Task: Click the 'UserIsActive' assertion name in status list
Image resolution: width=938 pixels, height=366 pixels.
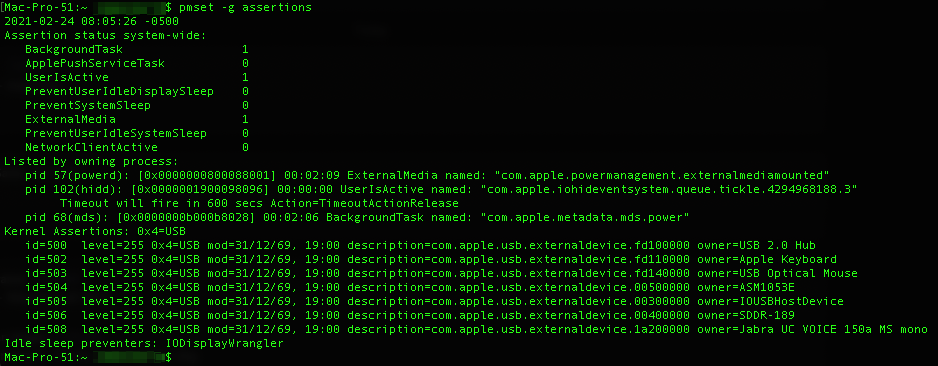Action: point(67,77)
